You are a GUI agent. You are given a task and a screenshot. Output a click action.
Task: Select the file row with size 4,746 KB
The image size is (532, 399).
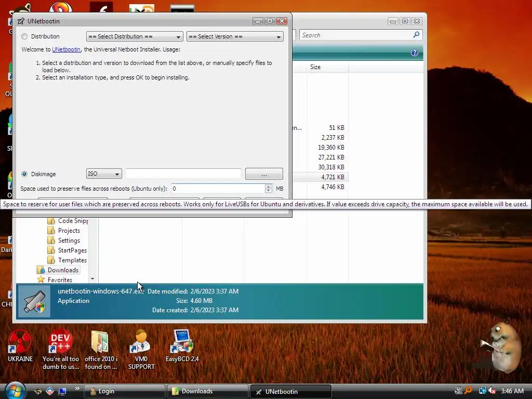click(x=320, y=187)
